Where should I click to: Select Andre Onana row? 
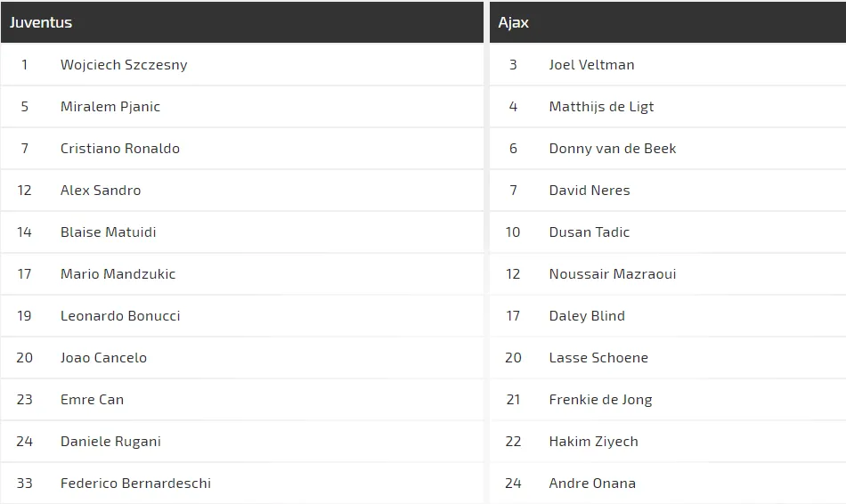592,484
